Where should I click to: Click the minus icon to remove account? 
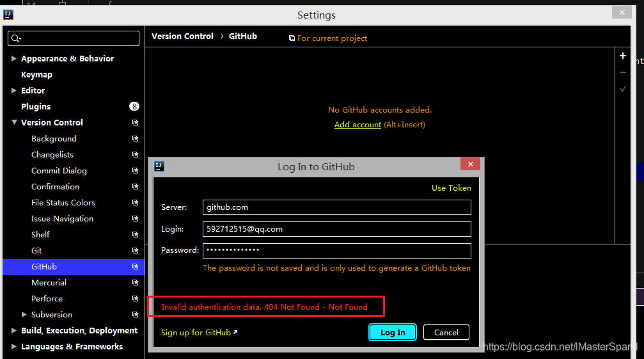point(623,72)
